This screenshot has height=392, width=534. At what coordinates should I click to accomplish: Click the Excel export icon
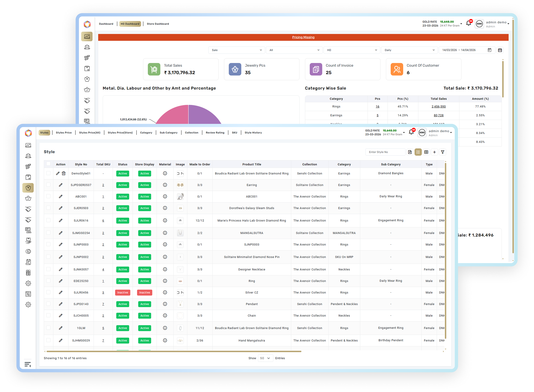(x=410, y=152)
